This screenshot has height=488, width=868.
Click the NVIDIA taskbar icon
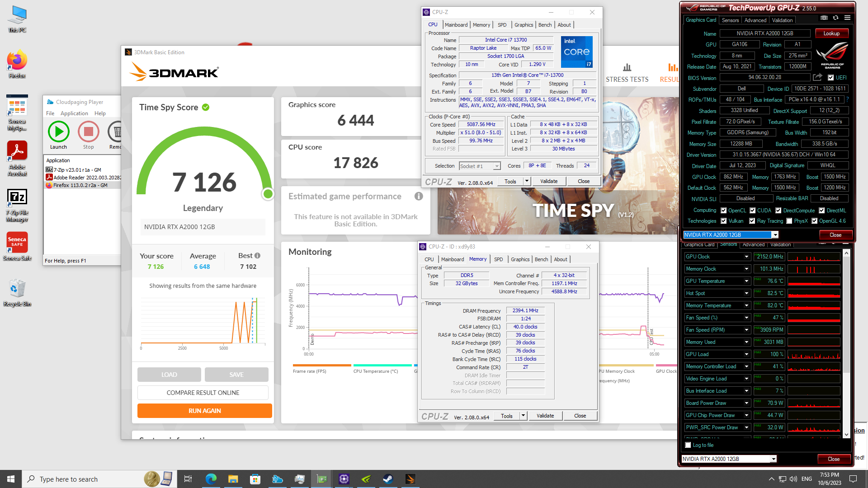pyautogui.click(x=366, y=479)
